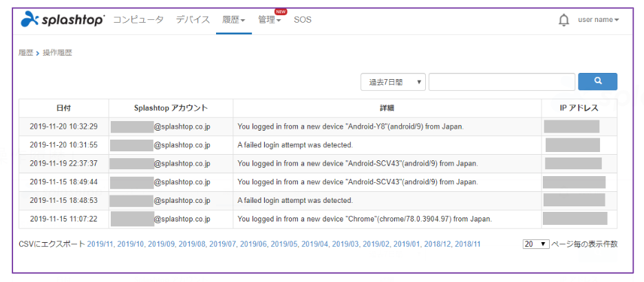The width and height of the screenshot is (644, 282).
Task: Open the user name dropdown
Action: click(x=599, y=19)
